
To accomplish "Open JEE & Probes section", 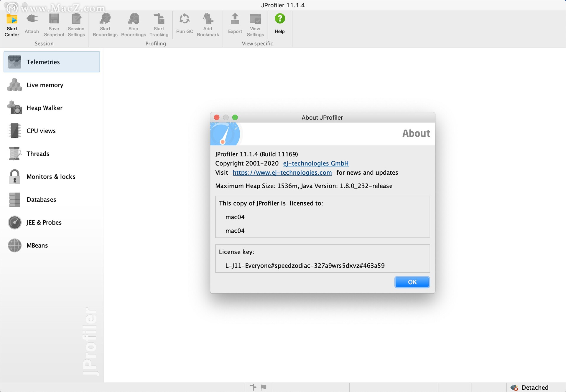I will pyautogui.click(x=52, y=223).
